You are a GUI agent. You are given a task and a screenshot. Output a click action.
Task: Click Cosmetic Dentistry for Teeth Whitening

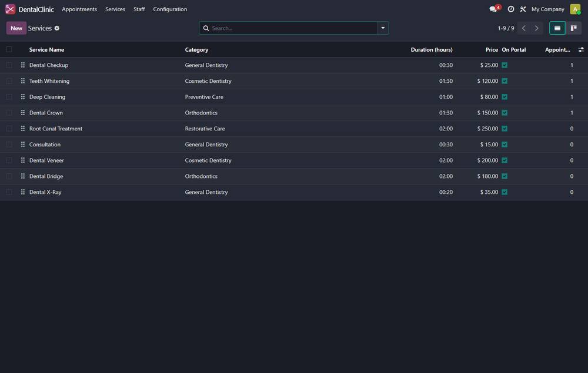tap(208, 81)
